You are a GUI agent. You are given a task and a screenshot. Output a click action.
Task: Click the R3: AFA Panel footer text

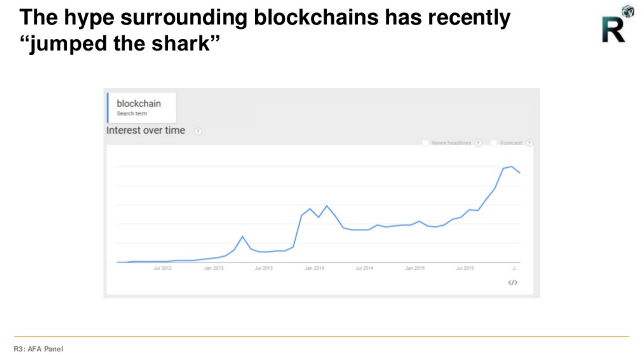[38, 349]
